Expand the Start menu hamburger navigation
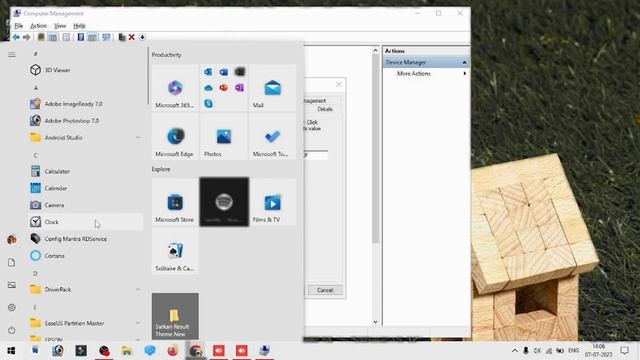640x360 pixels. pyautogui.click(x=12, y=54)
